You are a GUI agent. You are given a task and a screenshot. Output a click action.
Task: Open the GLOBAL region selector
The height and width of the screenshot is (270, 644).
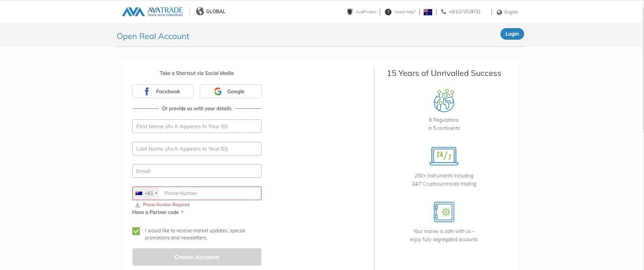211,11
